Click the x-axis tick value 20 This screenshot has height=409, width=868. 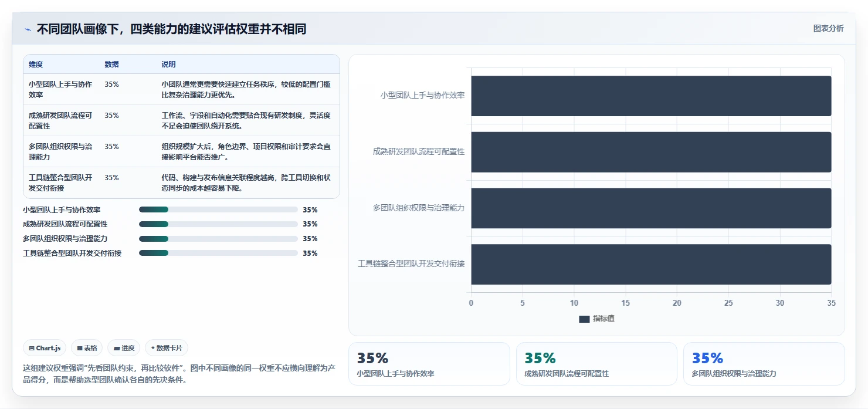pos(677,303)
